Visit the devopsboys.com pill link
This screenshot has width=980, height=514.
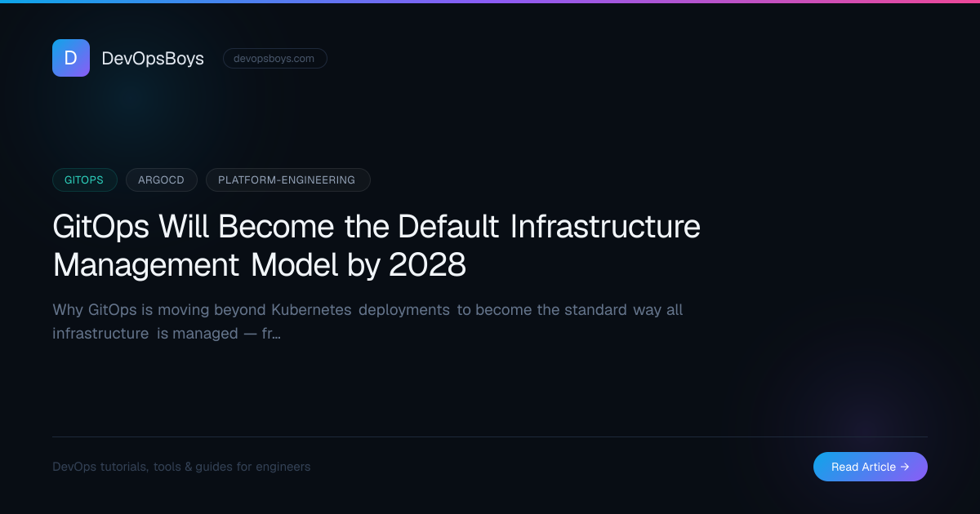pyautogui.click(x=274, y=59)
